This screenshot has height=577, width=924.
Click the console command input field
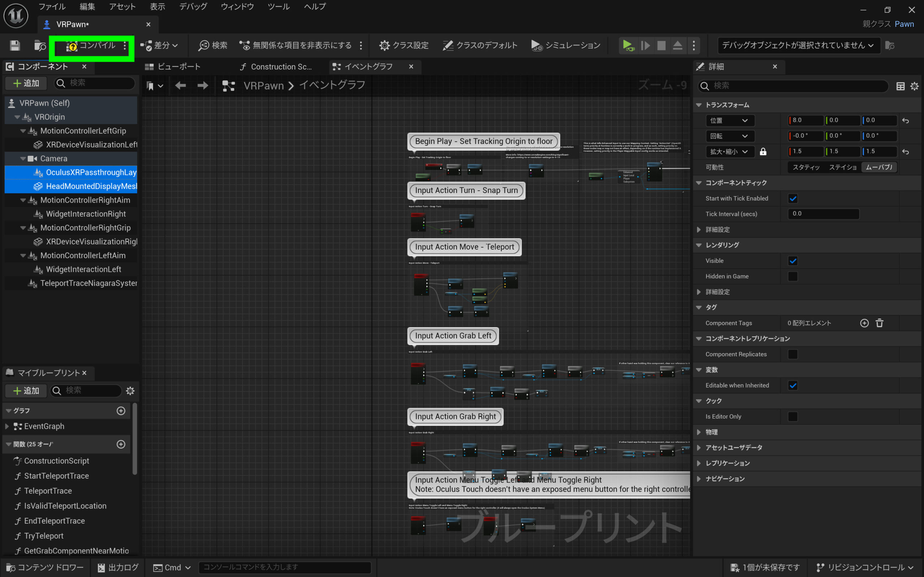284,568
